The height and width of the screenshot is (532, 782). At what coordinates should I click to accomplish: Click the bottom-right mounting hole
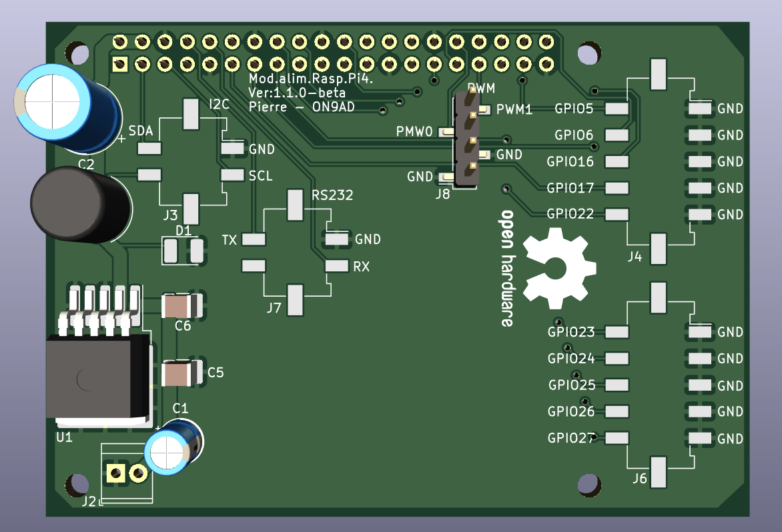pos(589,485)
